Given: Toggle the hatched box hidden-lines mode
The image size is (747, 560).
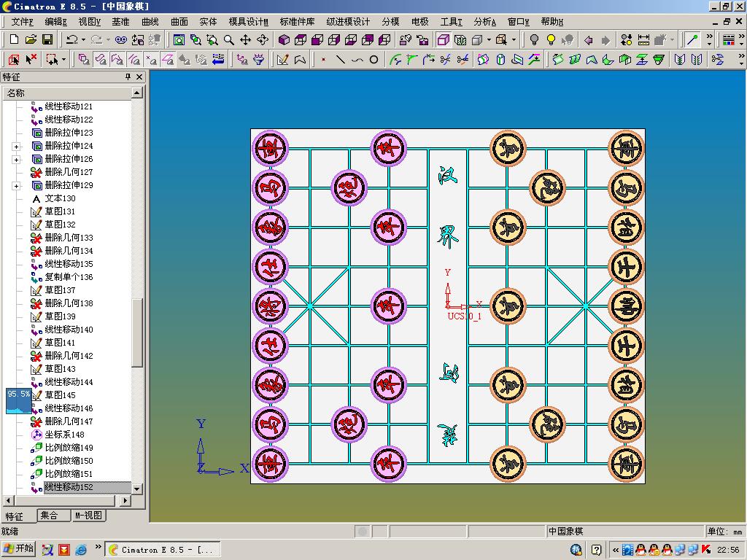Looking at the screenshot, I should coord(460,39).
